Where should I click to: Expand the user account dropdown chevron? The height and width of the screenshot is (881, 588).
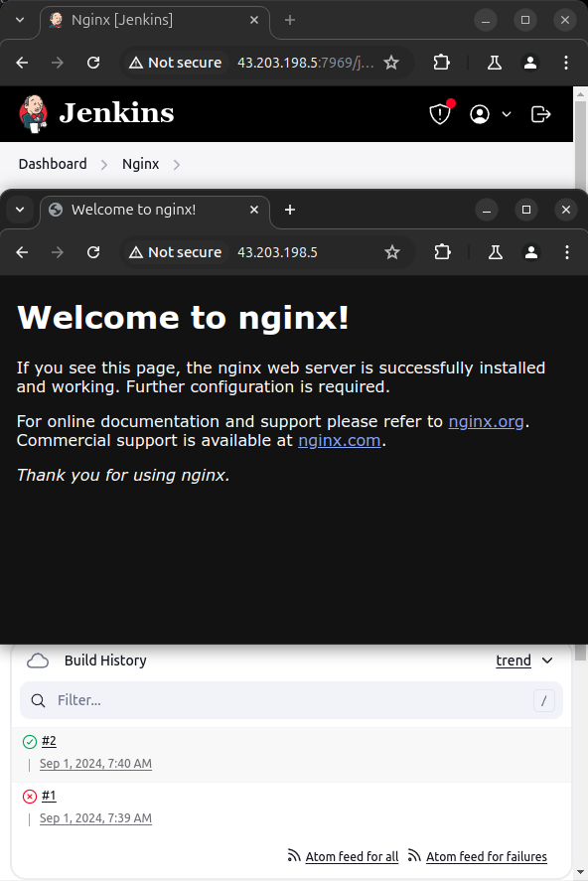(x=507, y=114)
